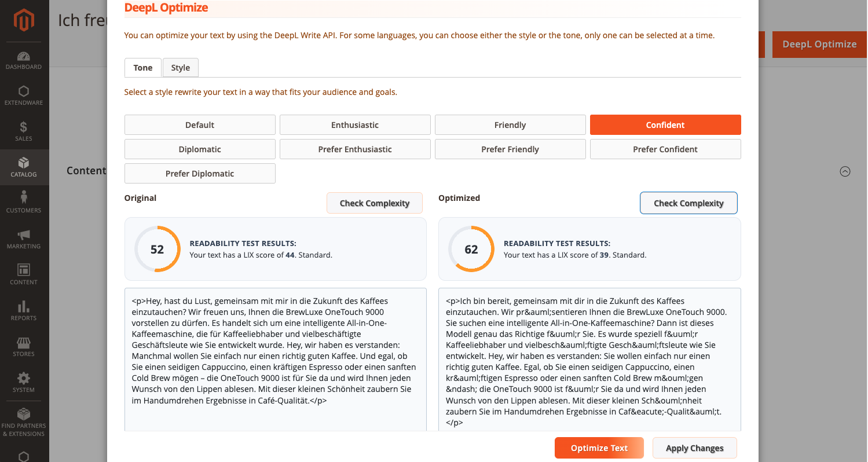The image size is (868, 462).
Task: Click the Magento logo in sidebar
Action: (x=24, y=21)
